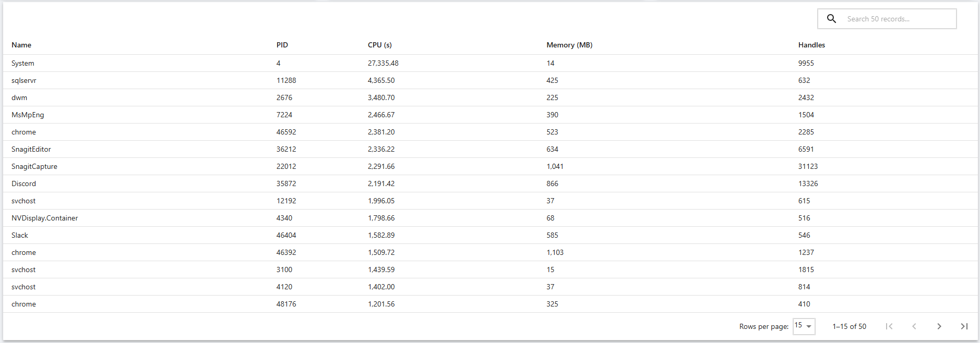
Task: Go to the next page arrow
Action: pos(939,326)
